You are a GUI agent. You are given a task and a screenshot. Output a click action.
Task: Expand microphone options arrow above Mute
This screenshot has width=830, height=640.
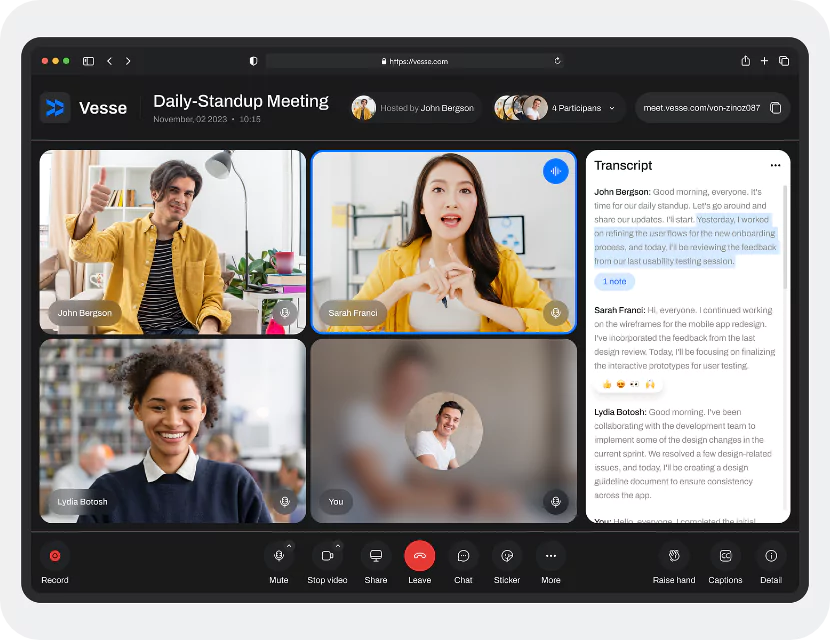290,546
